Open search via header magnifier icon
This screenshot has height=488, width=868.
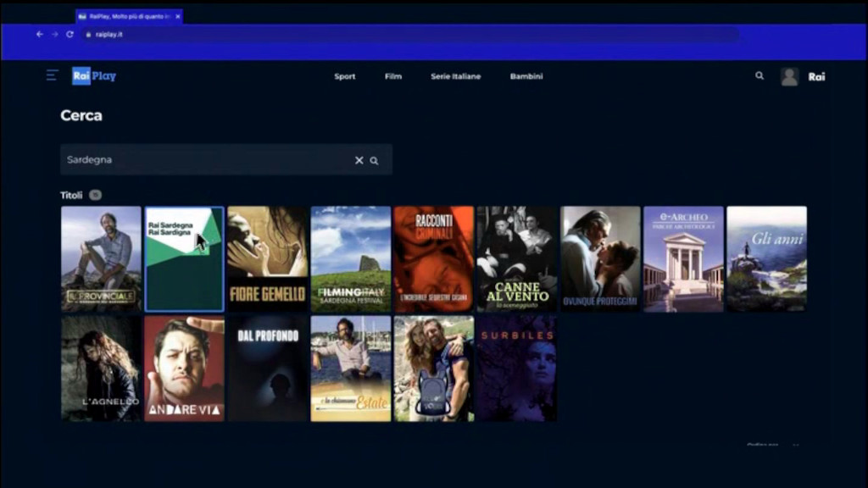click(x=759, y=75)
